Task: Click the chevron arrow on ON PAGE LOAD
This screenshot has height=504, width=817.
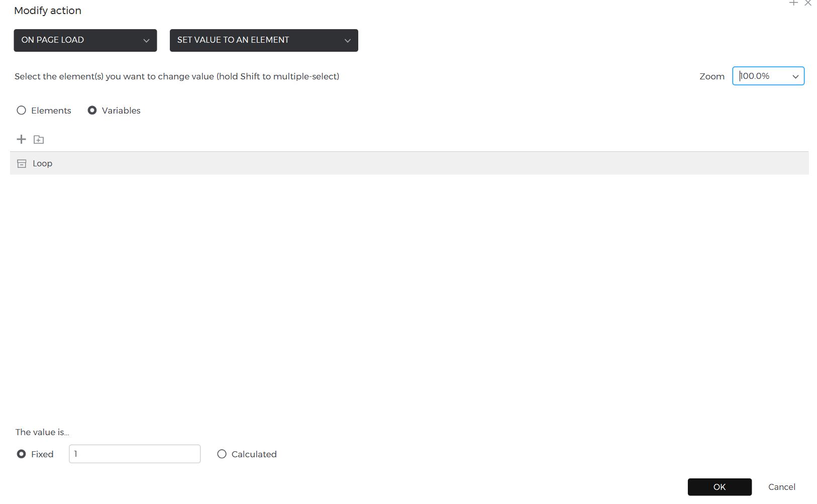Action: coord(146,41)
